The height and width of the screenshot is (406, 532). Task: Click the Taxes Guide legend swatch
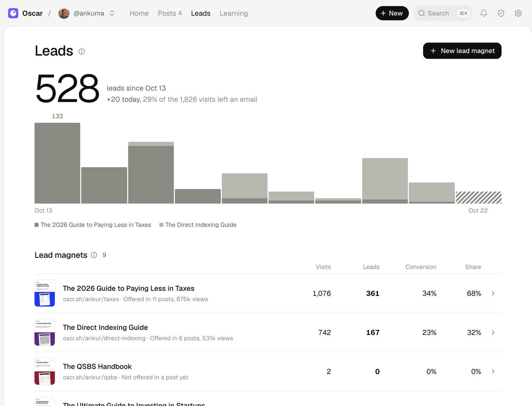[x=36, y=225]
